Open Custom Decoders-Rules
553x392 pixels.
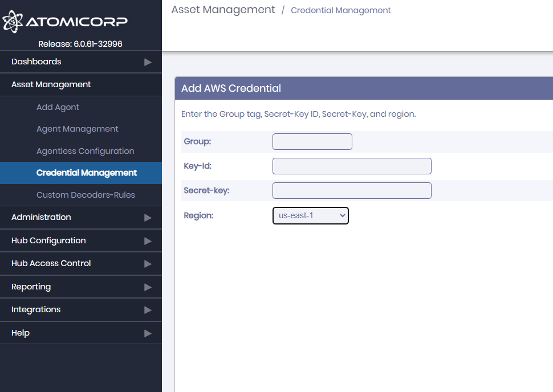pos(86,195)
